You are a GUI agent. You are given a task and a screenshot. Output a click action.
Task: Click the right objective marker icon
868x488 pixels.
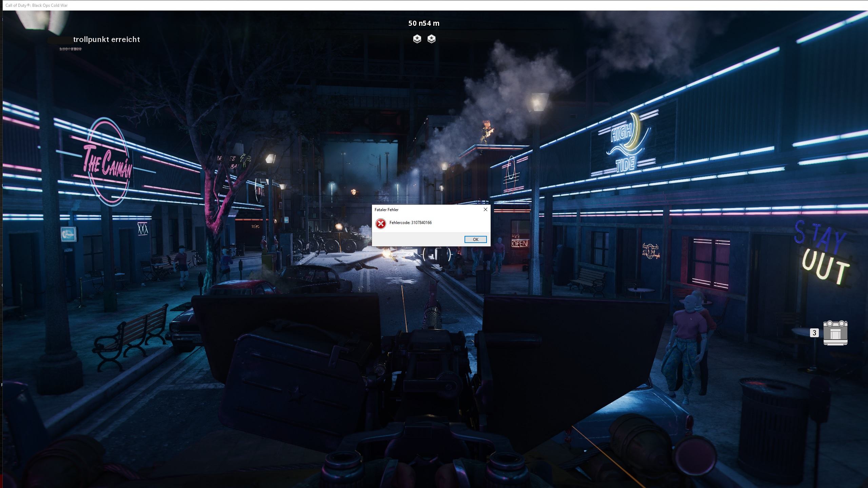pyautogui.click(x=431, y=39)
